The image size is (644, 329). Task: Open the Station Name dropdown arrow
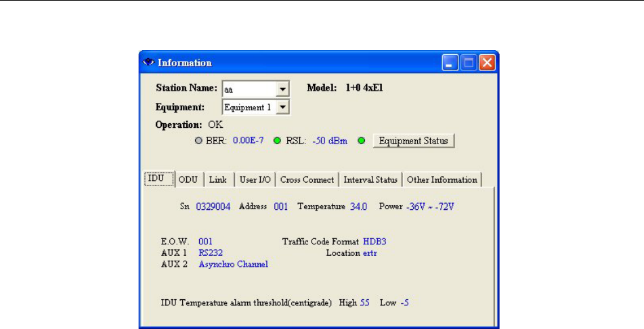[282, 89]
